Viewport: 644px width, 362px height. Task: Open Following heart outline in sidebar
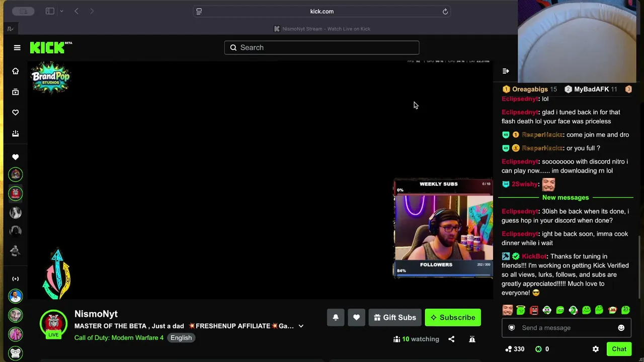coord(16,113)
